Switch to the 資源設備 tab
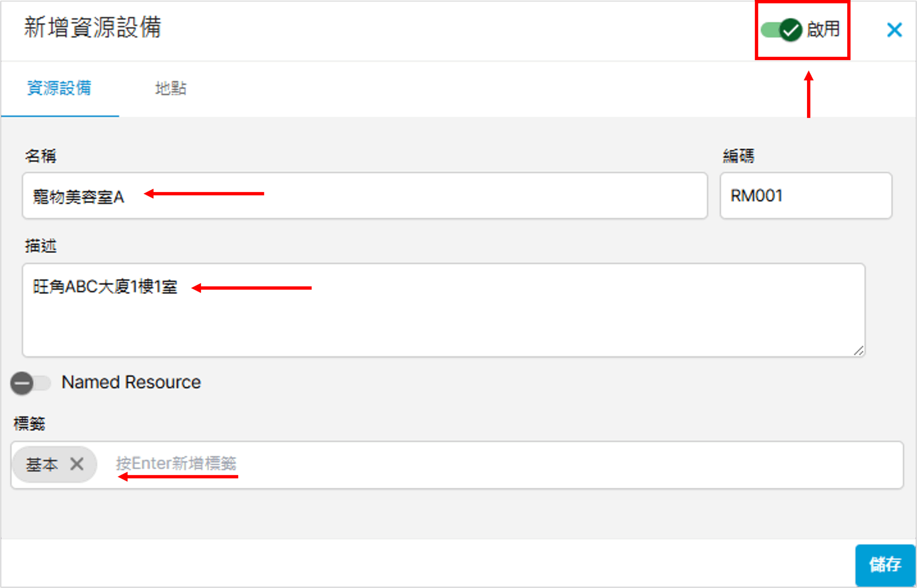Image resolution: width=917 pixels, height=588 pixels. point(59,88)
